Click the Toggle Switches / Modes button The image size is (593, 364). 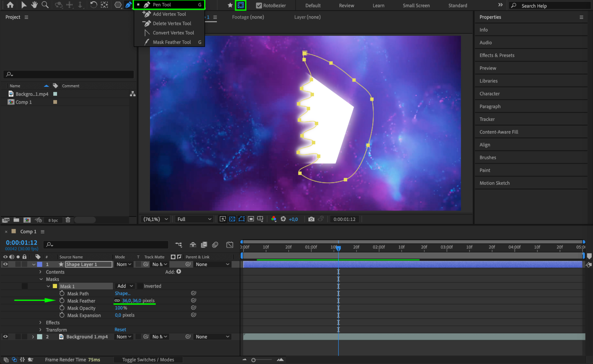coord(148,360)
